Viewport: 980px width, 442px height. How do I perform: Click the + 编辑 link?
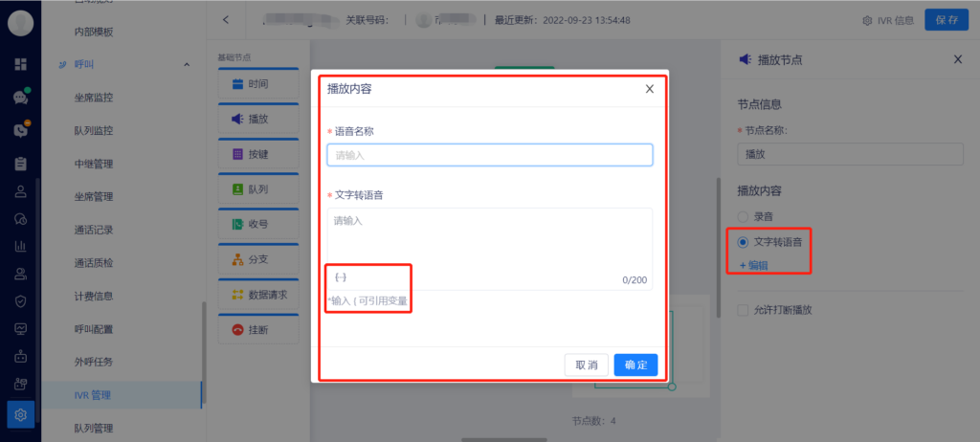point(754,265)
